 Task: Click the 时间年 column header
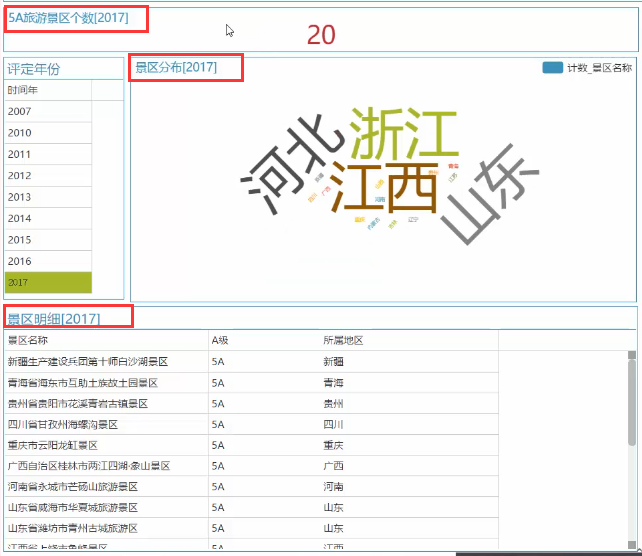click(48, 90)
